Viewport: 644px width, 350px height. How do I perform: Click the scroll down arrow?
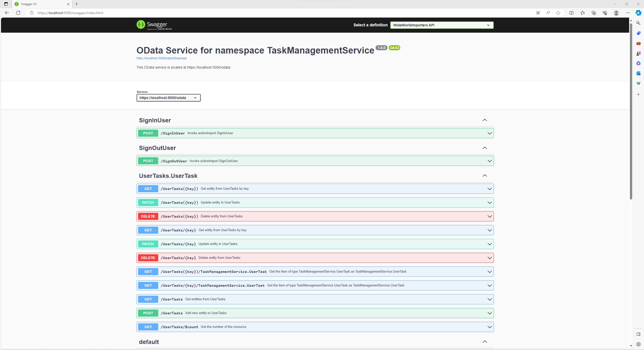click(631, 346)
